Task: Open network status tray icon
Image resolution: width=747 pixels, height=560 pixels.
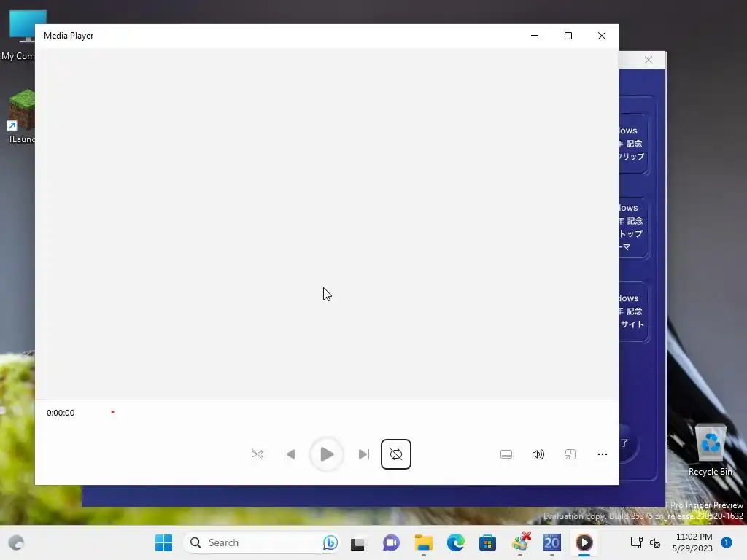Action: click(636, 542)
